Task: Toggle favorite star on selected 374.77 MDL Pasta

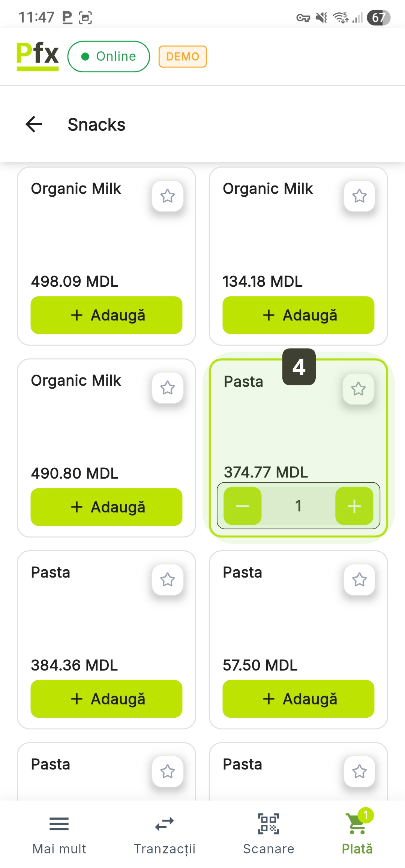Action: click(x=358, y=389)
